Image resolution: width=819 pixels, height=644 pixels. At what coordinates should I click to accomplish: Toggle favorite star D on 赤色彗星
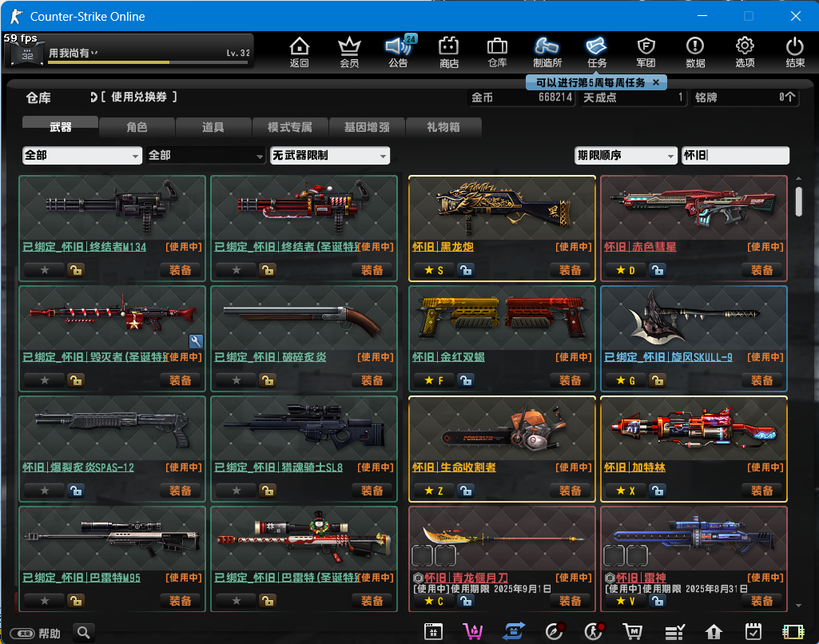[625, 270]
